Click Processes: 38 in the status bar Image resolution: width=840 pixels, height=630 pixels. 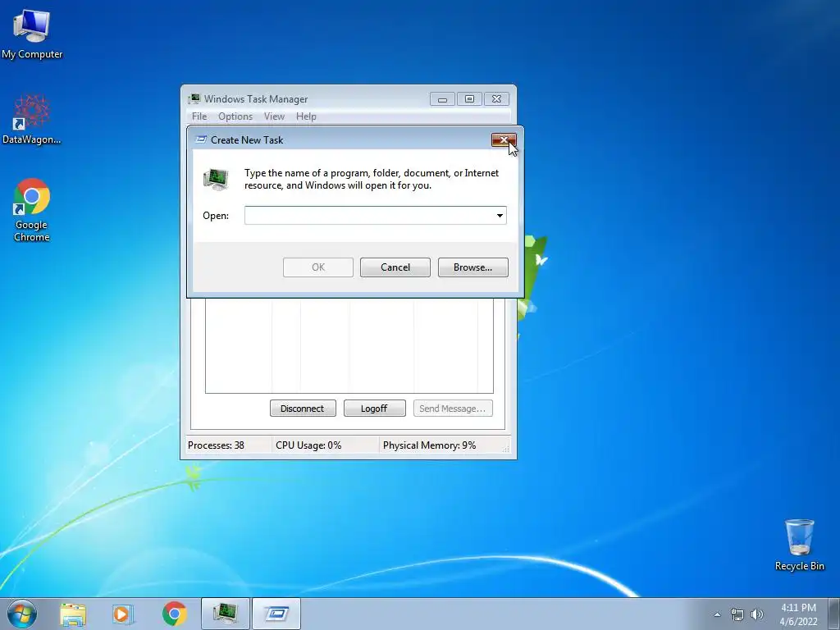coord(216,445)
